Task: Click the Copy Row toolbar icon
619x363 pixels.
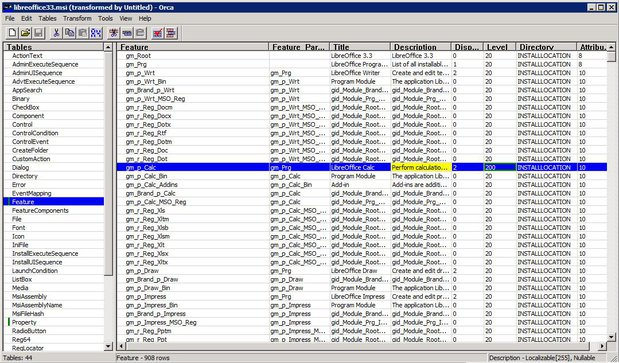Action: coord(127,33)
